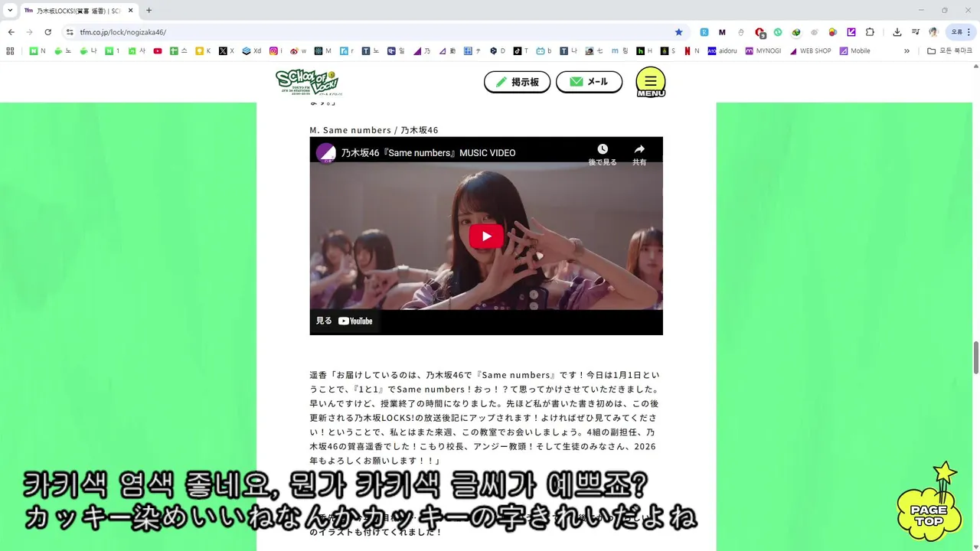Close the 乃木坂LOCKS! tab
The width and height of the screenshot is (980, 551).
tap(131, 11)
